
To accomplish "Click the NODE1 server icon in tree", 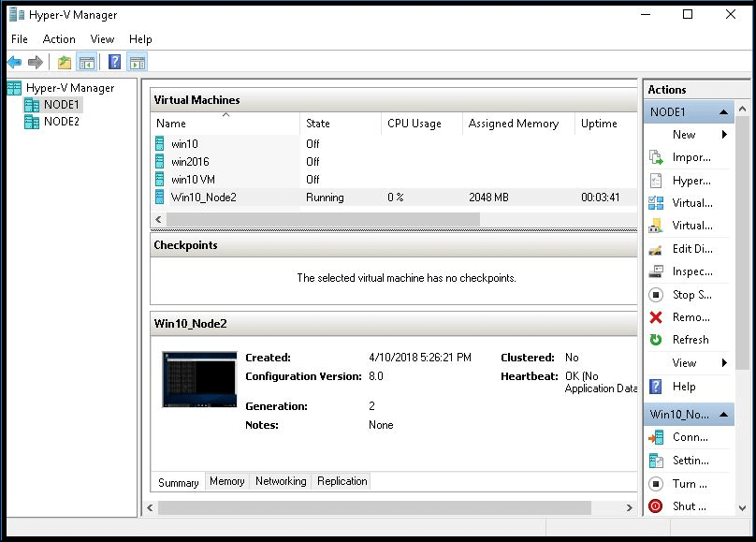I will point(32,105).
